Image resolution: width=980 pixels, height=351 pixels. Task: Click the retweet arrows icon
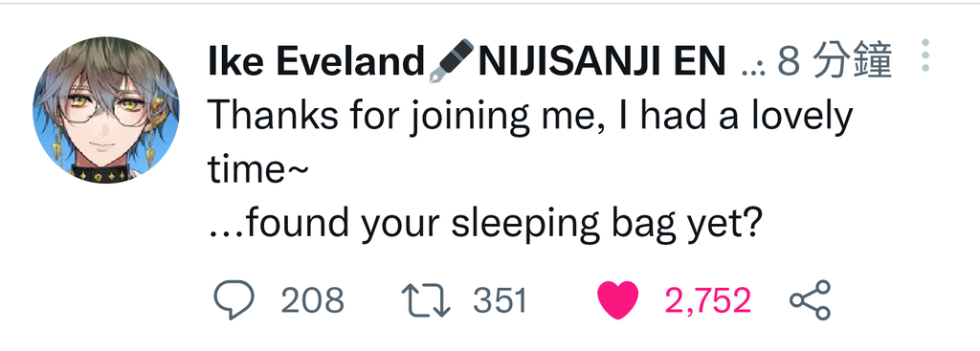pyautogui.click(x=426, y=300)
